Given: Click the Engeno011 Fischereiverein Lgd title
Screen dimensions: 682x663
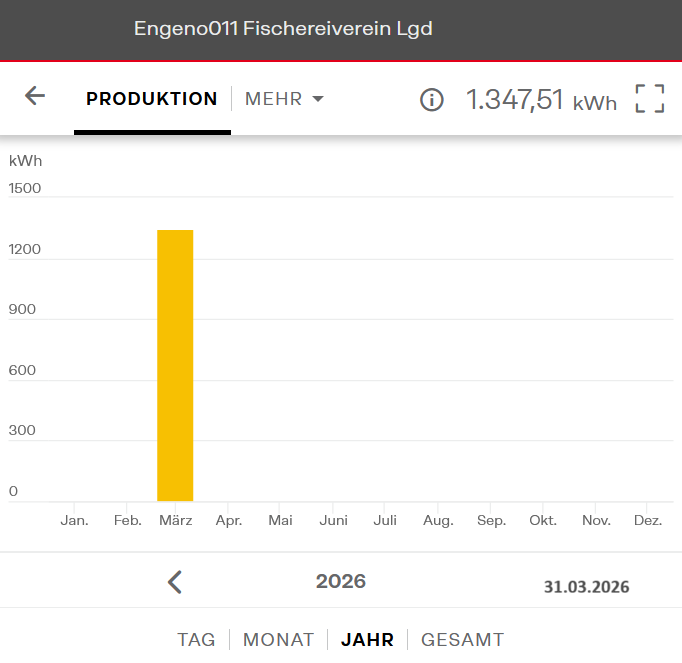Looking at the screenshot, I should [x=283, y=29].
